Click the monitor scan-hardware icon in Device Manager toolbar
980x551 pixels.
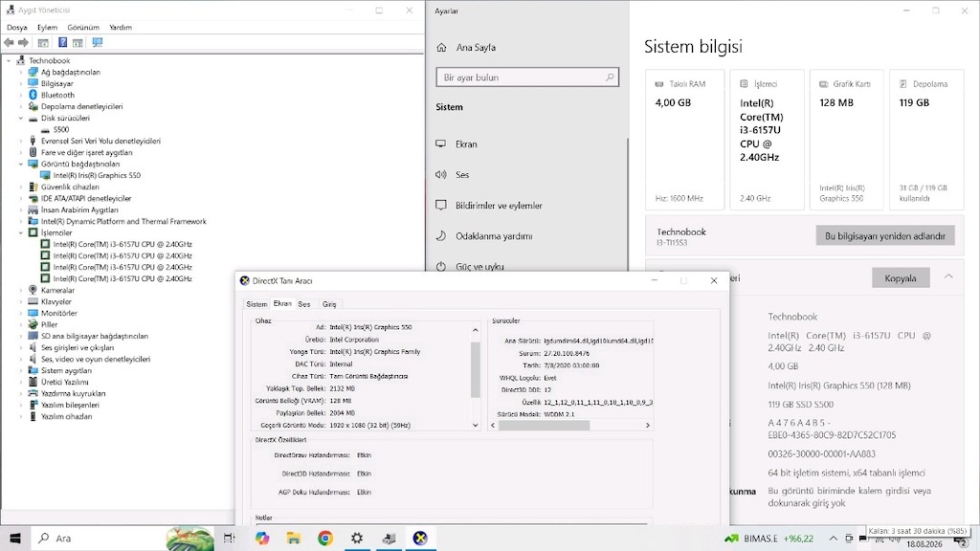pyautogui.click(x=97, y=42)
